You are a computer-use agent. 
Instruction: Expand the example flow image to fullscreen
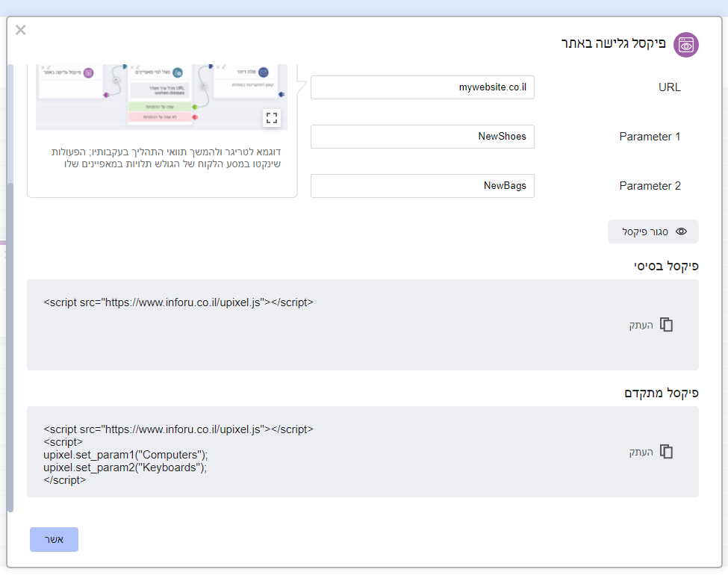[271, 118]
